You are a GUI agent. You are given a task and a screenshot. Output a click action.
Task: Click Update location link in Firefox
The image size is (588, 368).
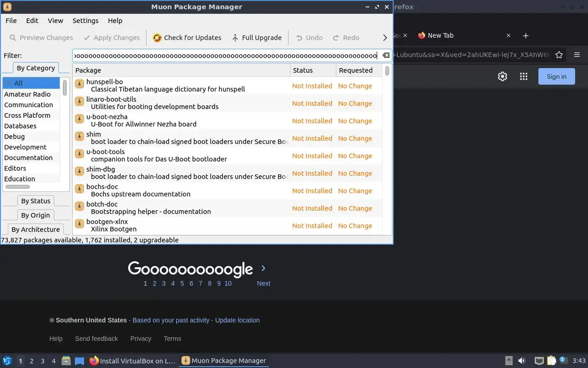click(x=237, y=320)
